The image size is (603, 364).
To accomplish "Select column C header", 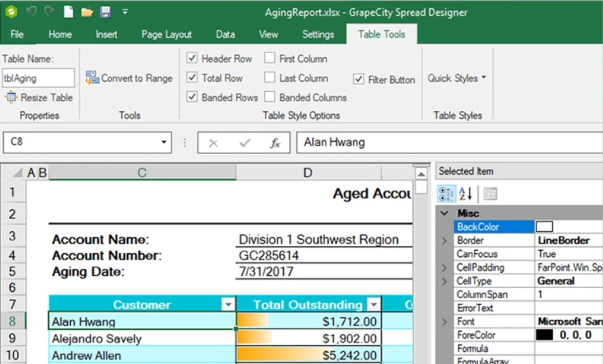I will [x=143, y=173].
